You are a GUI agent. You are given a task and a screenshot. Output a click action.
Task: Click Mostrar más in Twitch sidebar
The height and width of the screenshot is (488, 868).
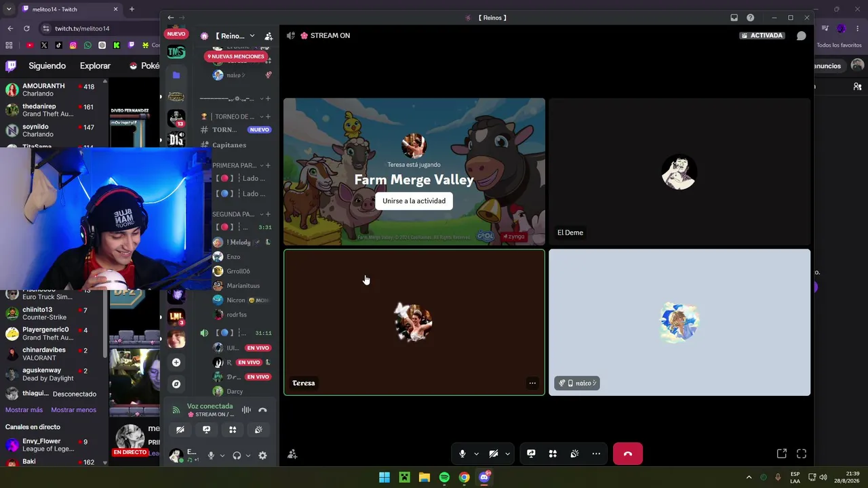pos(24,409)
